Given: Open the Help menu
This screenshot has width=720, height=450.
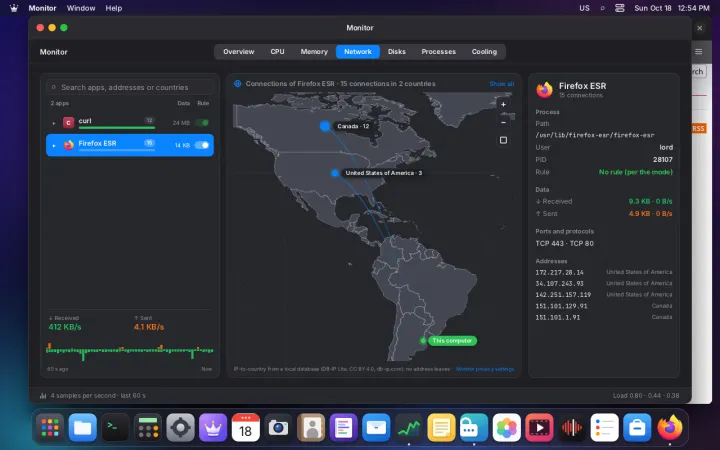Looking at the screenshot, I should coord(113,8).
